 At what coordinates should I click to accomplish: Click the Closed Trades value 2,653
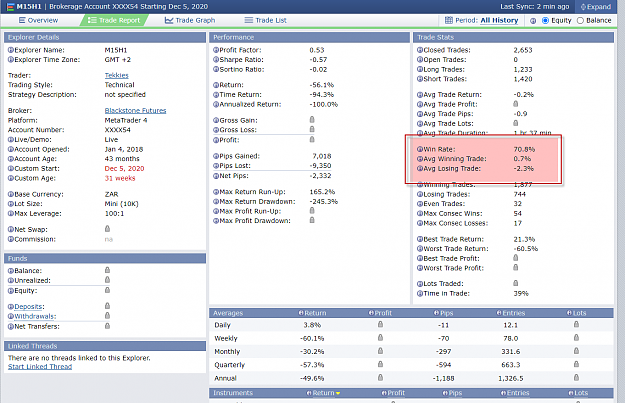click(x=523, y=50)
